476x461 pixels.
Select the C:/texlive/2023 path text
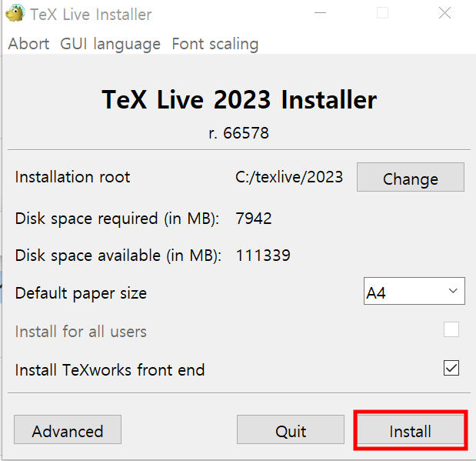click(x=289, y=177)
